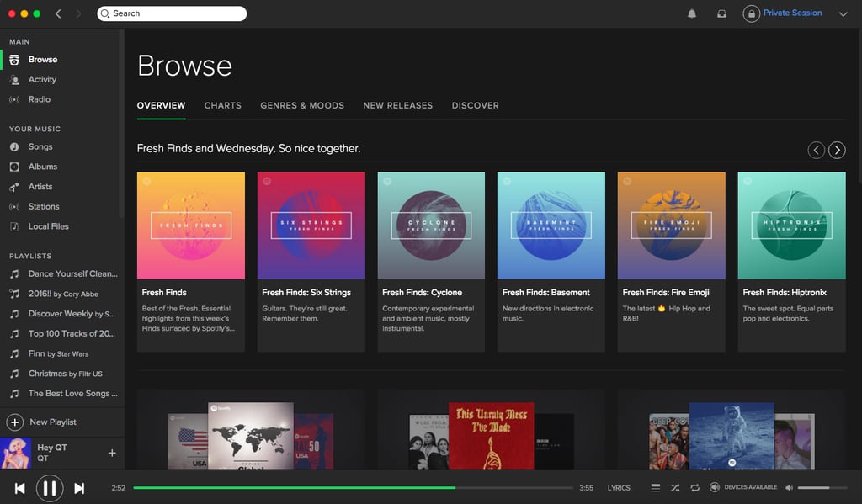Open the Six Strings cover art
862x504 pixels.
click(311, 225)
